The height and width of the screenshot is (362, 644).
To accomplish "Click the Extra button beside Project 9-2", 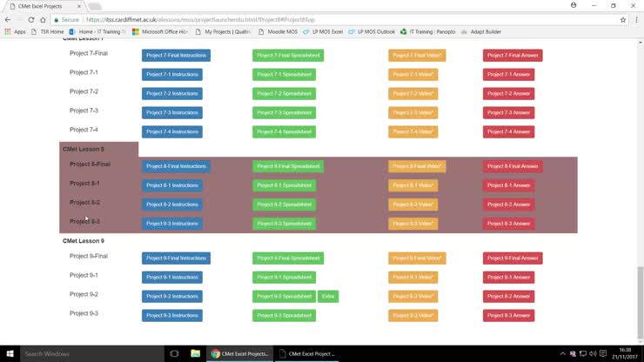I will tap(328, 296).
